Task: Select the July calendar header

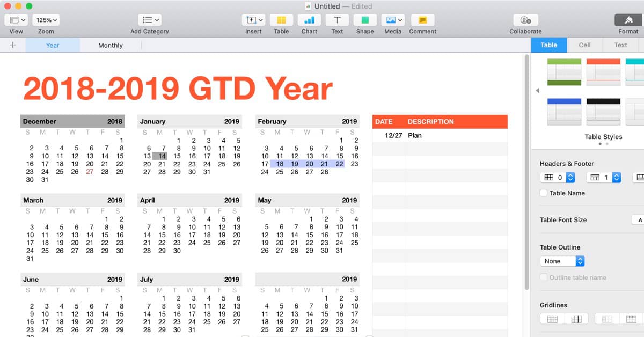Action: (x=189, y=279)
